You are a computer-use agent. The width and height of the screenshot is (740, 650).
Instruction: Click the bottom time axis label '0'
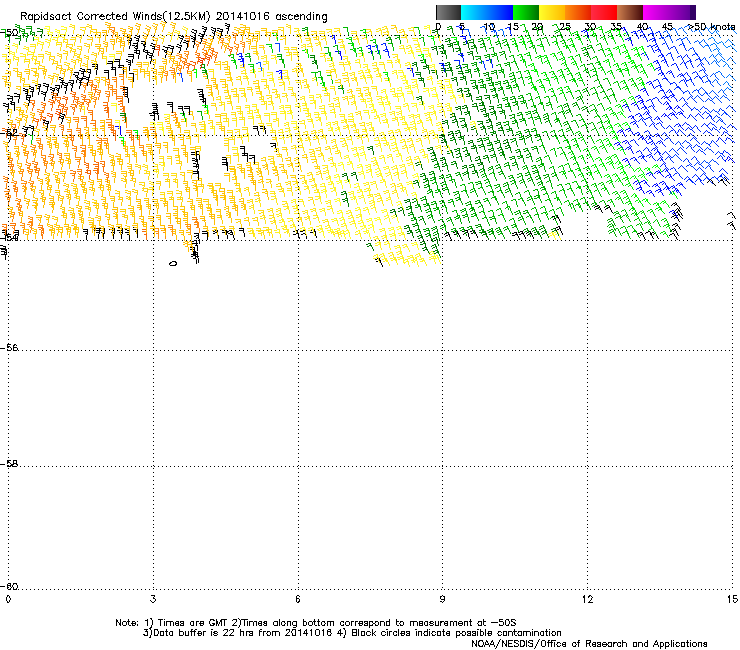click(8, 599)
